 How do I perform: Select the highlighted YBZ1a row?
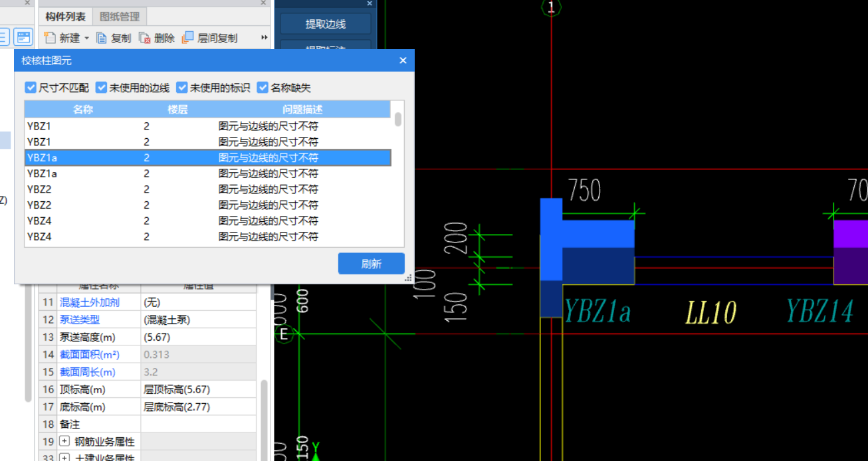click(207, 157)
